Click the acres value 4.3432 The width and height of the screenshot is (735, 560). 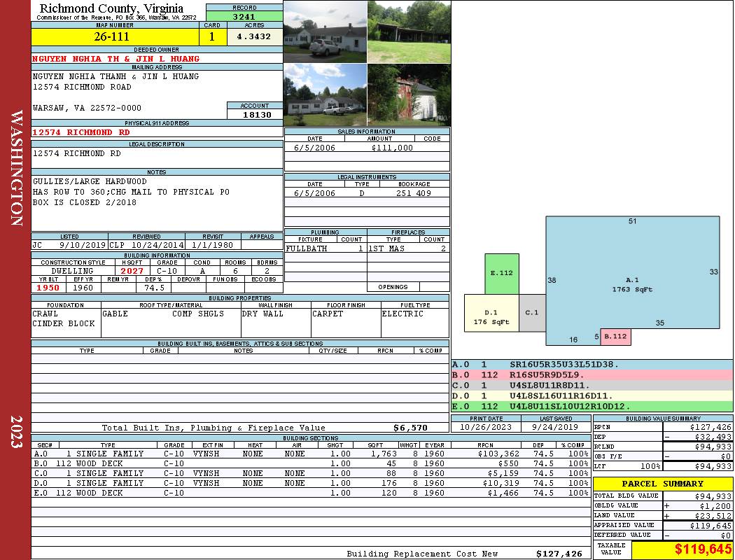tap(254, 37)
